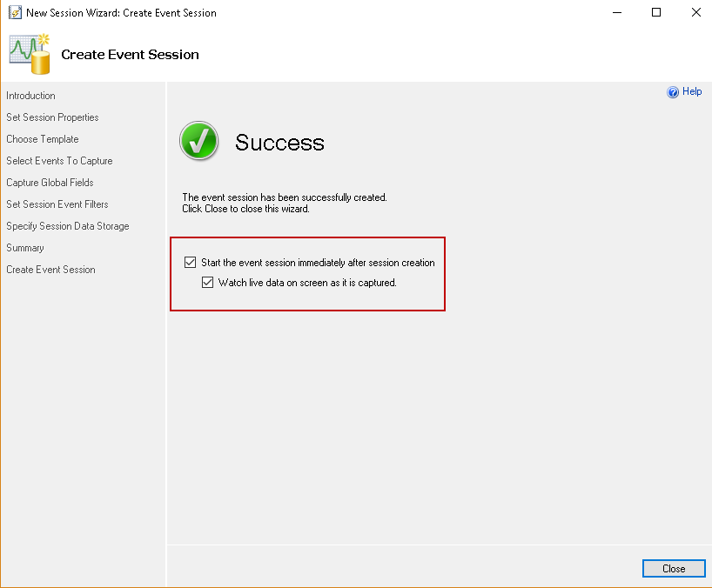The width and height of the screenshot is (712, 588).
Task: Select the Summary step in sidebar
Action: (x=25, y=248)
